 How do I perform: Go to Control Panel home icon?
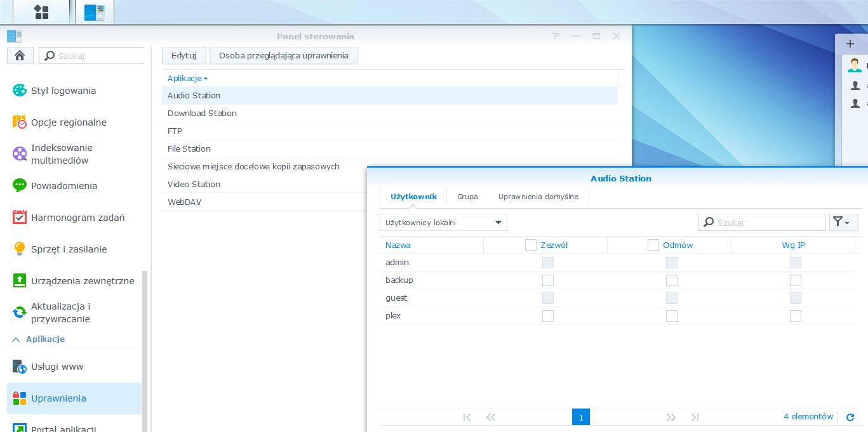[x=20, y=55]
